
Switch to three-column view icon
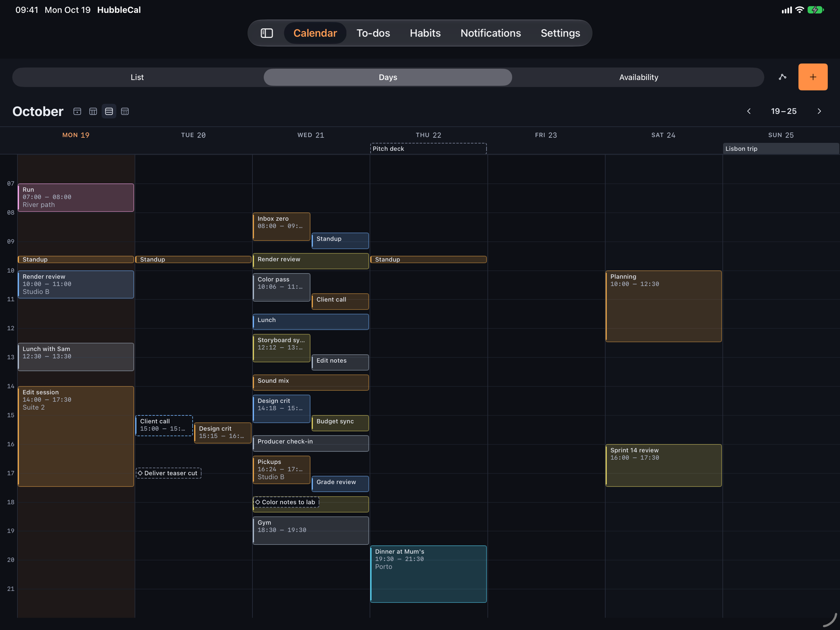click(93, 111)
